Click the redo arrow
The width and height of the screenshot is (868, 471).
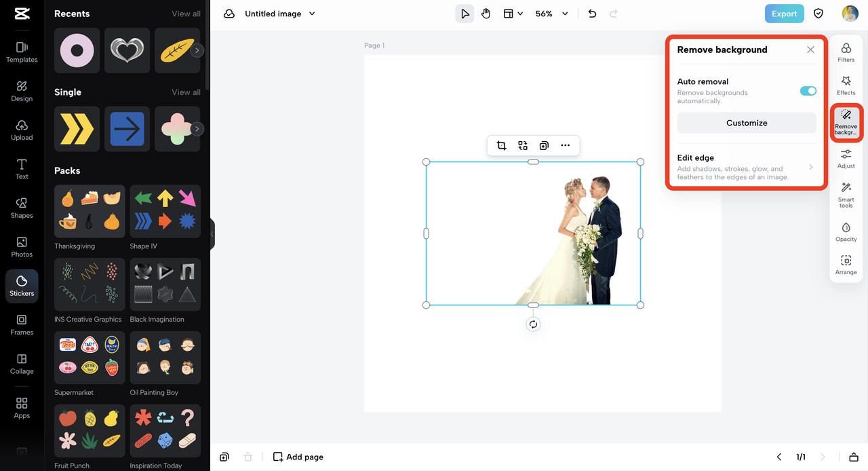coord(614,14)
